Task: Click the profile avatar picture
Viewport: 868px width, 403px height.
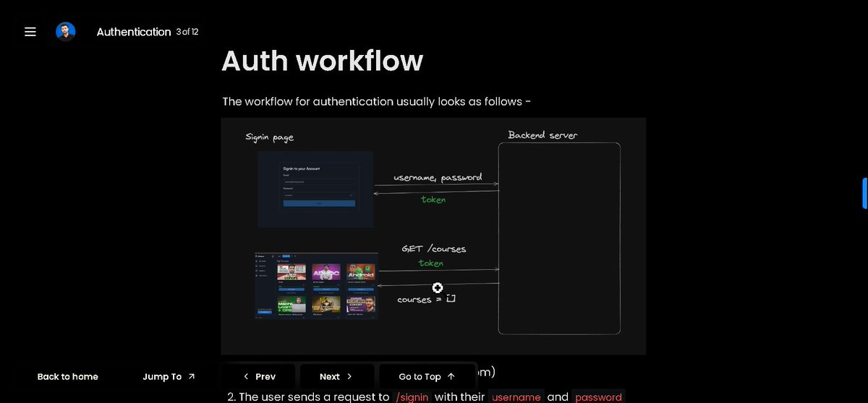Action: click(x=66, y=32)
